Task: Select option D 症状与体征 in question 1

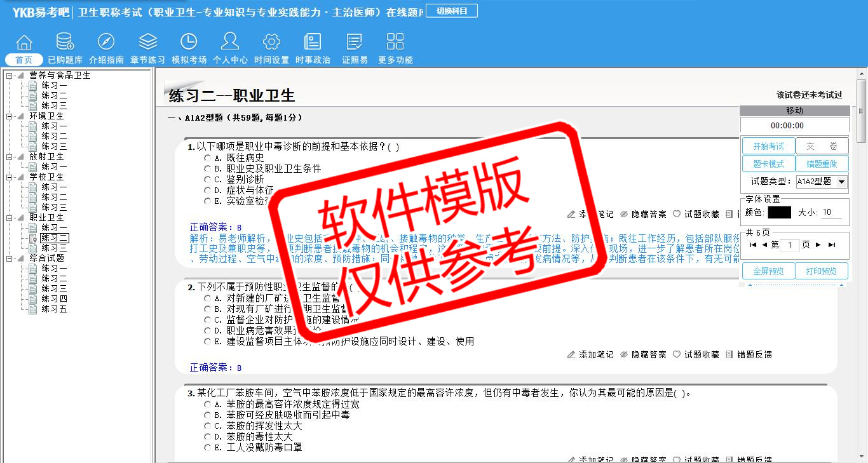Action: tap(207, 190)
